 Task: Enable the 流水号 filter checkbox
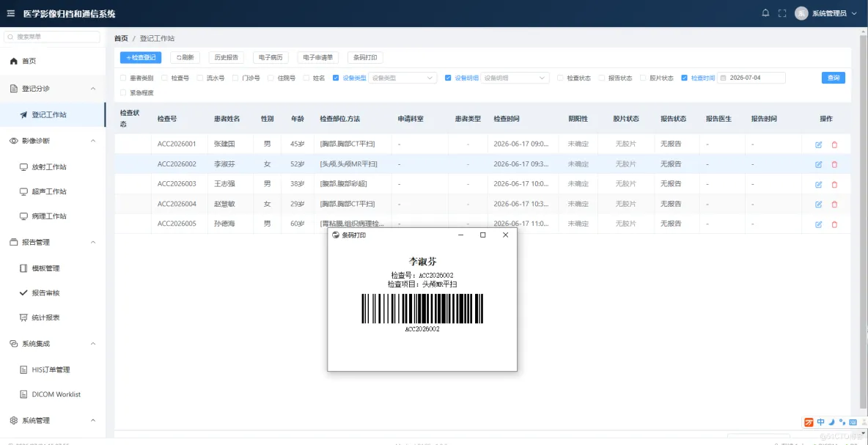pyautogui.click(x=200, y=78)
